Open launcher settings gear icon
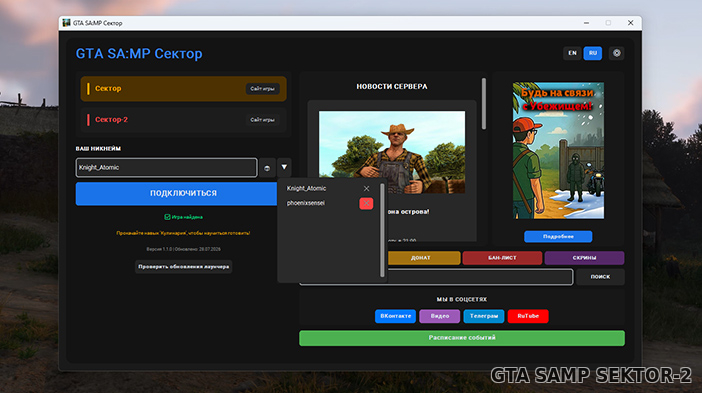The width and height of the screenshot is (702, 393). coord(616,53)
